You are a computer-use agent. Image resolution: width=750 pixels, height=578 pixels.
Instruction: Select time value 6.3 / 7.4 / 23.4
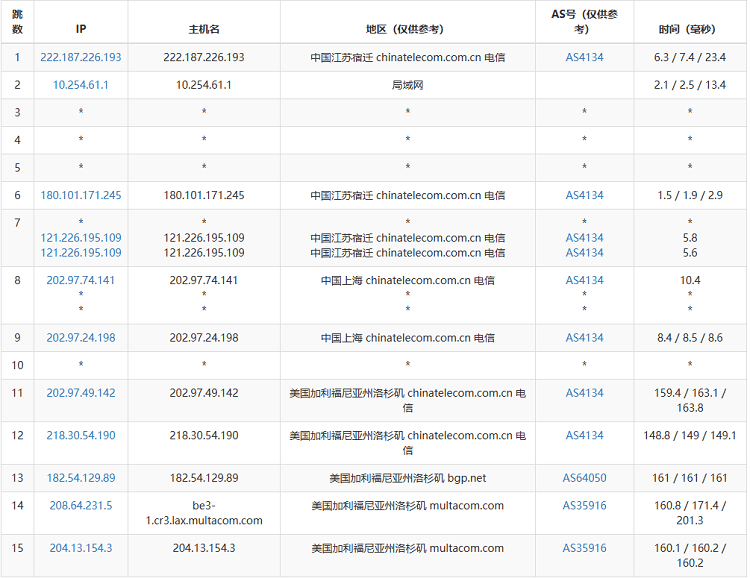point(690,57)
